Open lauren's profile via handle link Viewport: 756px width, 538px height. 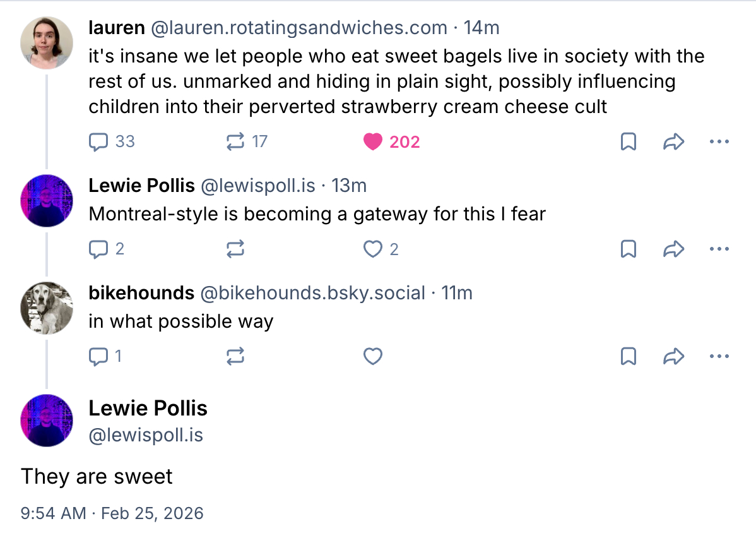point(298,28)
